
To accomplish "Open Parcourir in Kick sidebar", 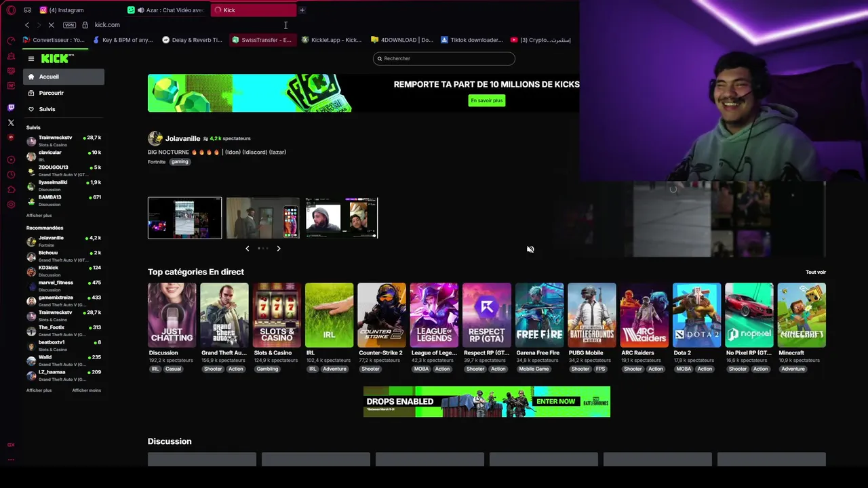I will coord(64,93).
